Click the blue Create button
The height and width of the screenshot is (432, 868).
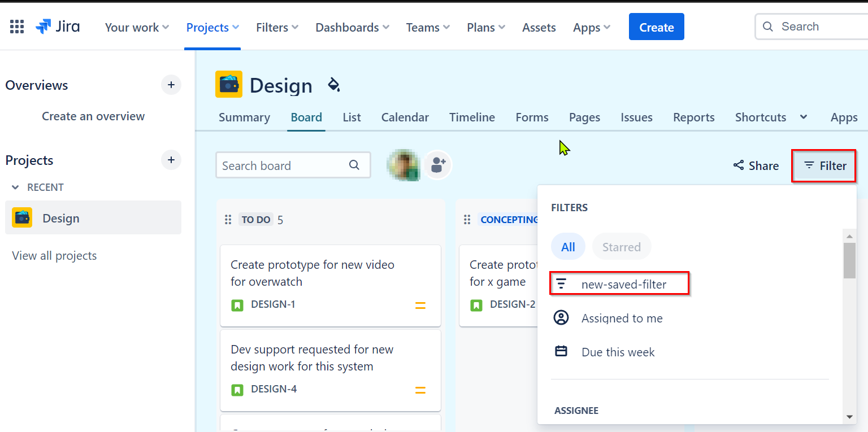pyautogui.click(x=656, y=27)
